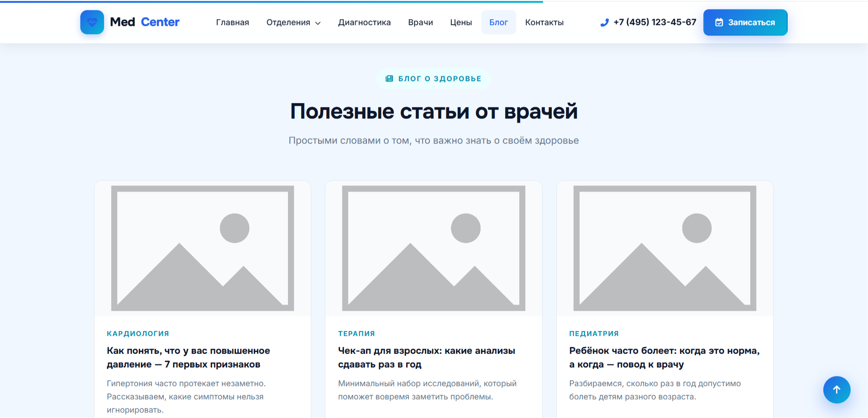This screenshot has width=868, height=418.
Task: Click the phone handset icon
Action: pyautogui.click(x=604, y=22)
